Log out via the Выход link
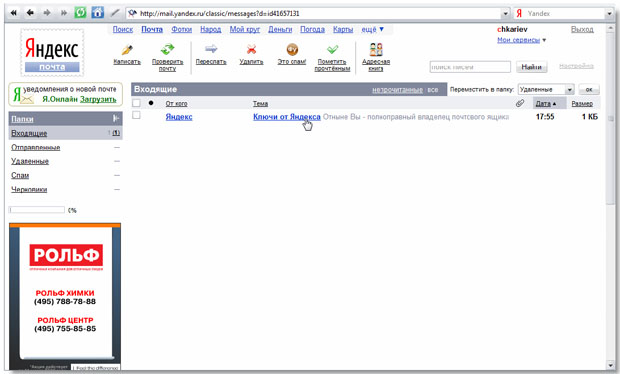The width and height of the screenshot is (620, 374). click(582, 29)
